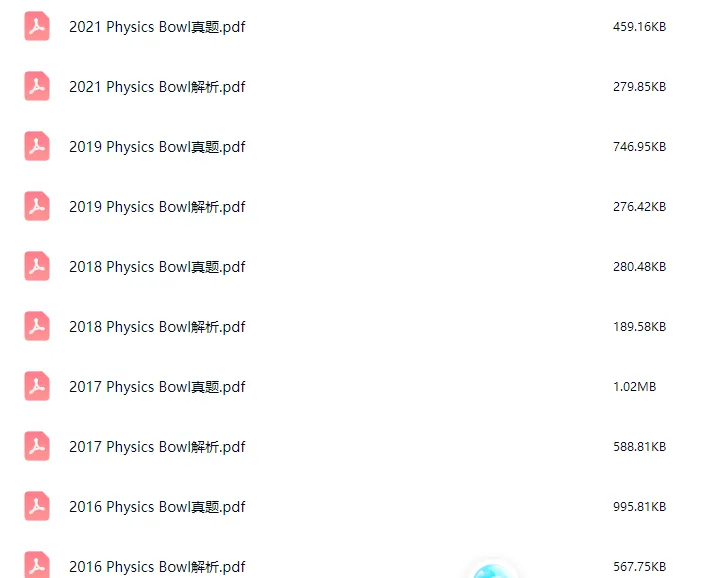Select 2019 Physics Bowl解析.pdf file name

point(157,207)
